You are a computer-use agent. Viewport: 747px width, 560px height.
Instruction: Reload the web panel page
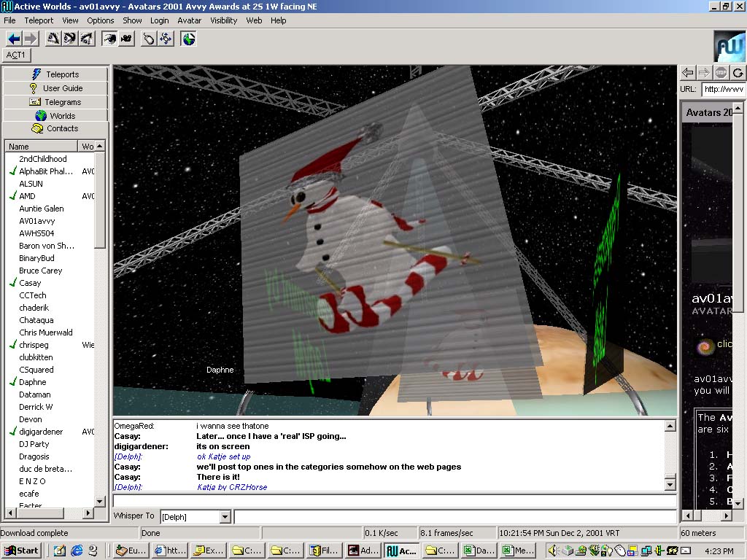coord(738,72)
